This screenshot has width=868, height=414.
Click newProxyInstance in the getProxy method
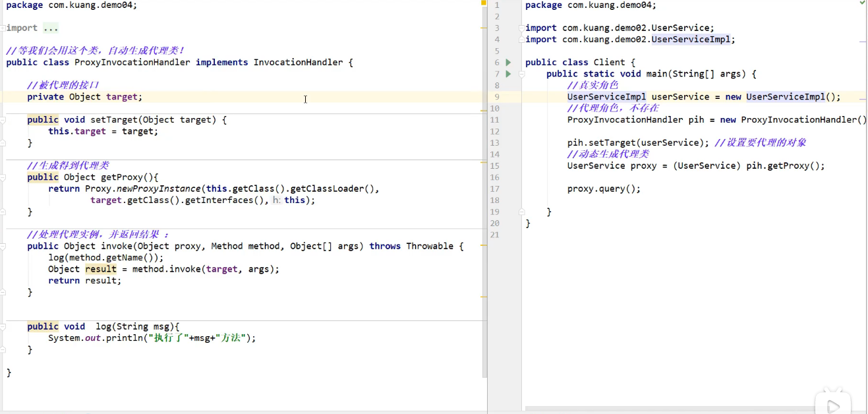(159, 189)
